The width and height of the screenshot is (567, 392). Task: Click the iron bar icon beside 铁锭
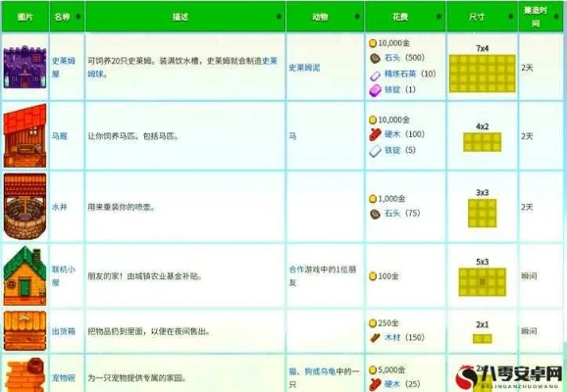tap(375, 151)
